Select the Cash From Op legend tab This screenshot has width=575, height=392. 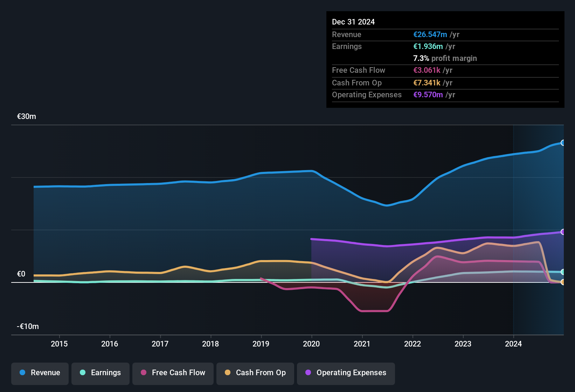pos(255,373)
